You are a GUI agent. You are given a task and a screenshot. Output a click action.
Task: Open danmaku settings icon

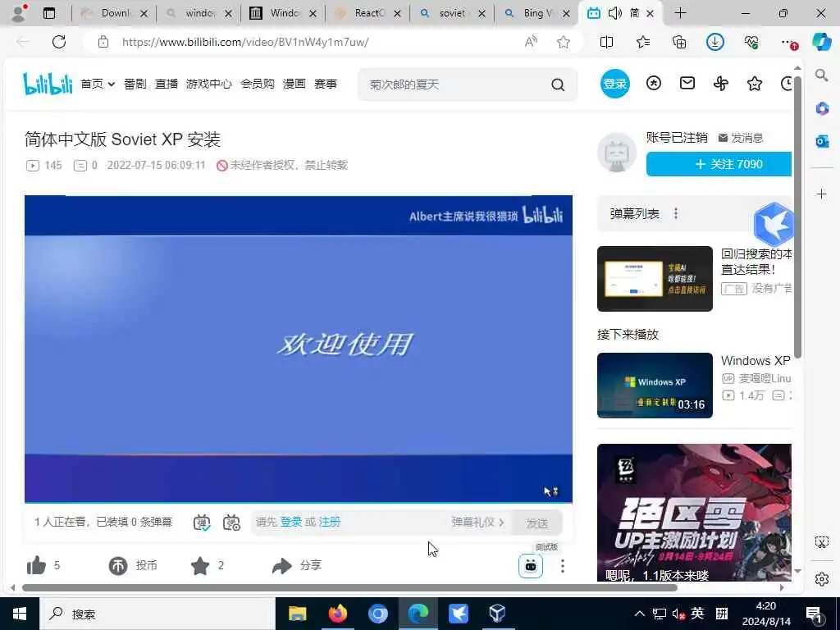tap(231, 523)
